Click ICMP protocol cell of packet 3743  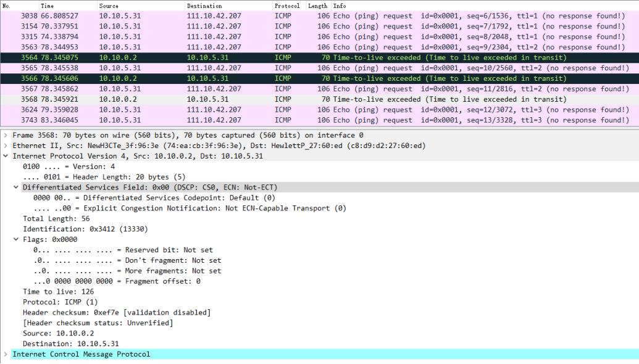[x=283, y=120]
